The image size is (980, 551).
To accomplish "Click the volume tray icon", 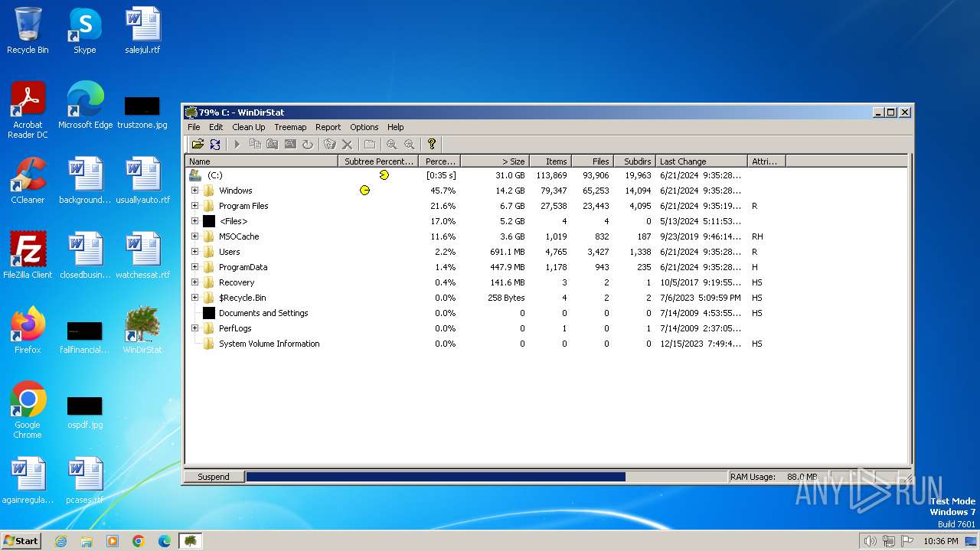I will coord(870,541).
